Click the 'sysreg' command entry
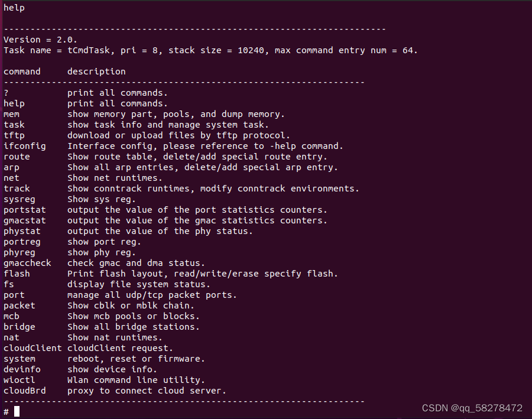The width and height of the screenshot is (532, 419). point(19,199)
